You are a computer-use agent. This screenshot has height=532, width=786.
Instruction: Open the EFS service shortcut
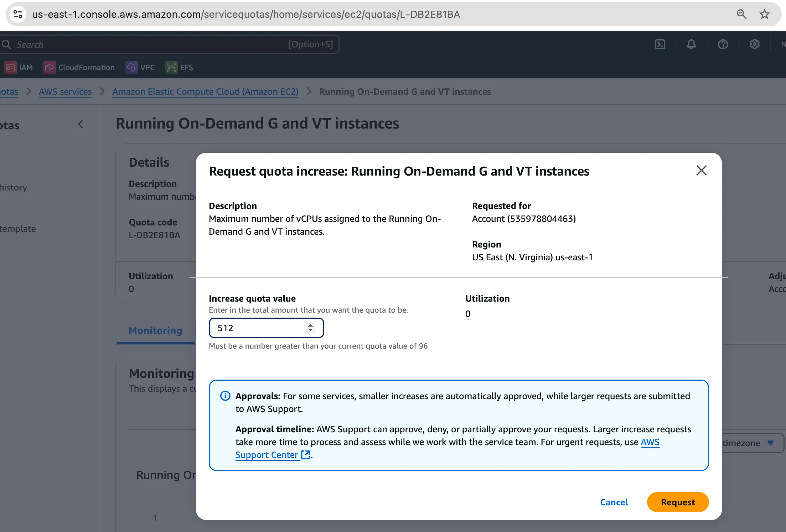pyautogui.click(x=179, y=67)
